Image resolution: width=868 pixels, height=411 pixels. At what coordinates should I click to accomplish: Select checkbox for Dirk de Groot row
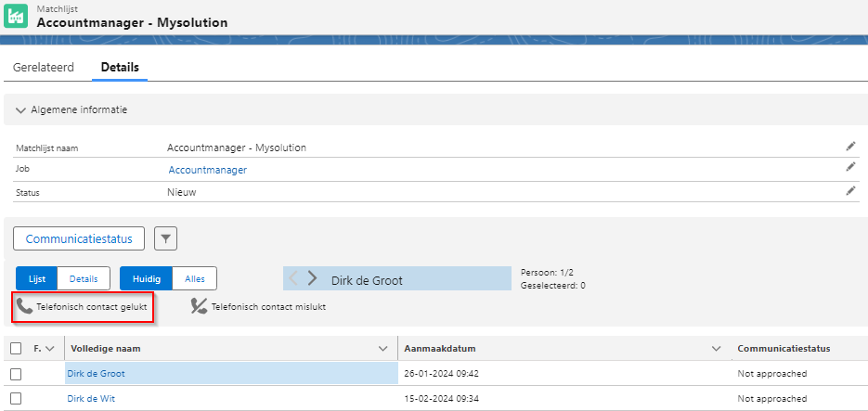[16, 374]
